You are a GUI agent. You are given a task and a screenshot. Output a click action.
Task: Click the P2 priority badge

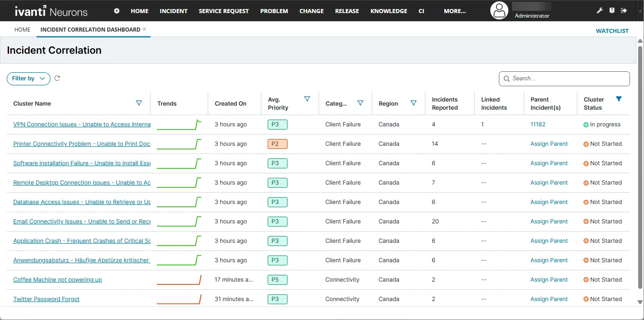pyautogui.click(x=277, y=144)
